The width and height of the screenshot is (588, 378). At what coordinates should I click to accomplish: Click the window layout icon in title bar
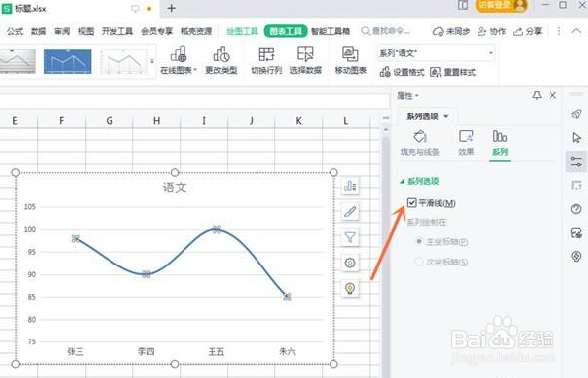point(463,5)
